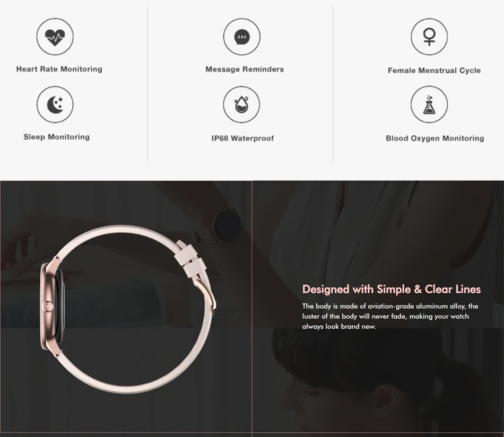Click the Blood Oxygen Monitoring label
This screenshot has width=504, height=437.
point(435,138)
